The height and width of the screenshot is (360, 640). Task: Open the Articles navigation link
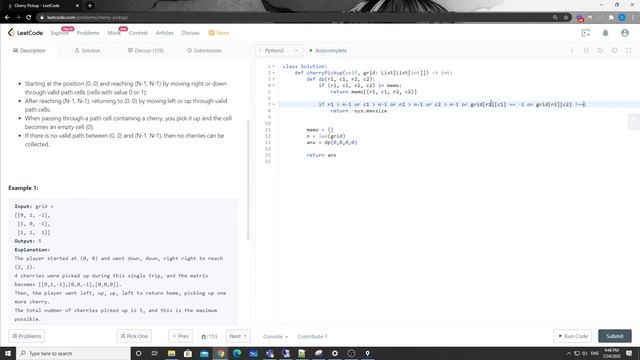(164, 33)
